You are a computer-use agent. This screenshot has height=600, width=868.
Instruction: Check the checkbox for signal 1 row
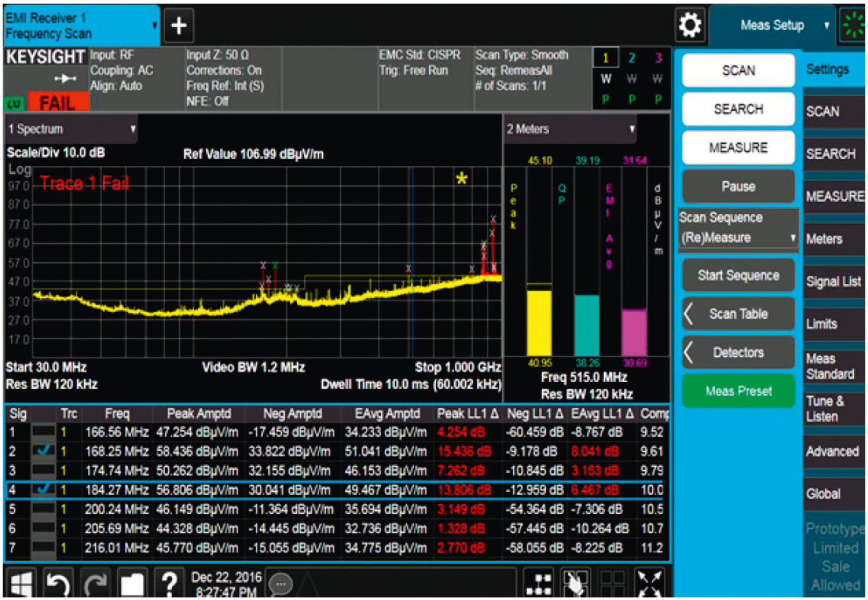(x=43, y=432)
